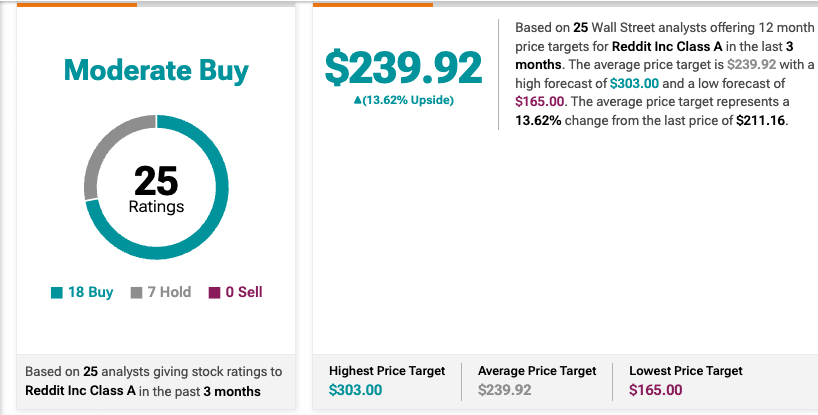
Task: Click the Lowest Price Target $165.00 value
Action: [655, 390]
